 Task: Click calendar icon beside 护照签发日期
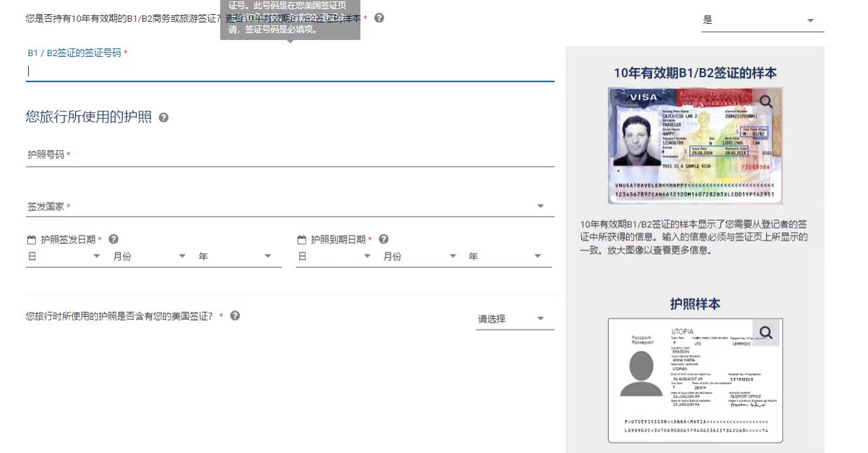click(x=32, y=240)
